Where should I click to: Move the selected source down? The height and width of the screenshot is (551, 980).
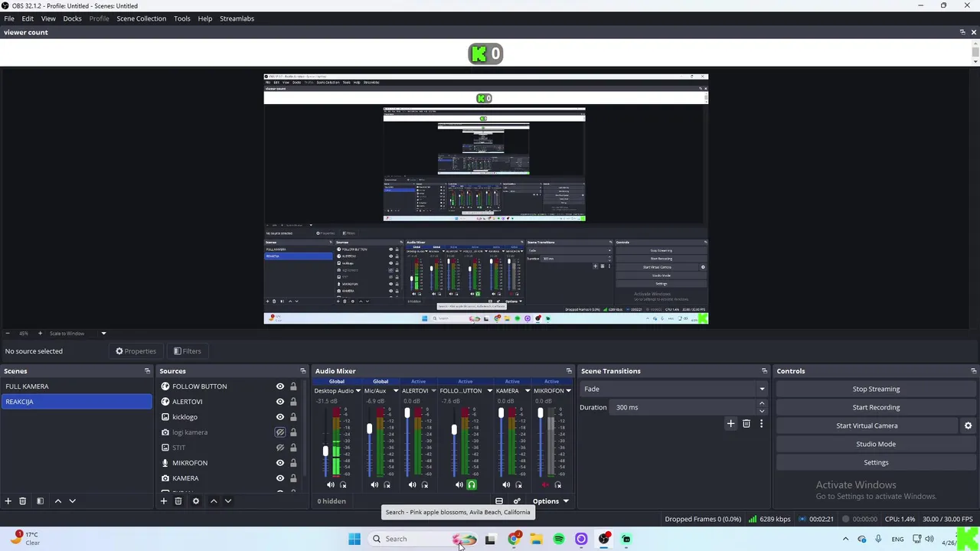tap(227, 501)
